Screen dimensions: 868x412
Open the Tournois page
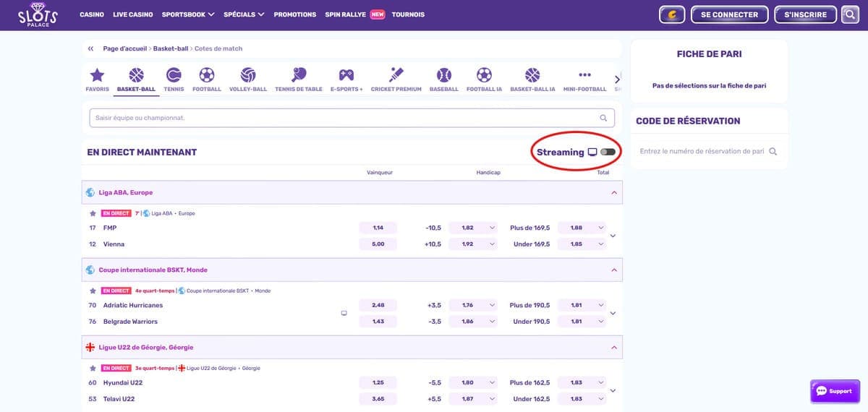pos(408,14)
